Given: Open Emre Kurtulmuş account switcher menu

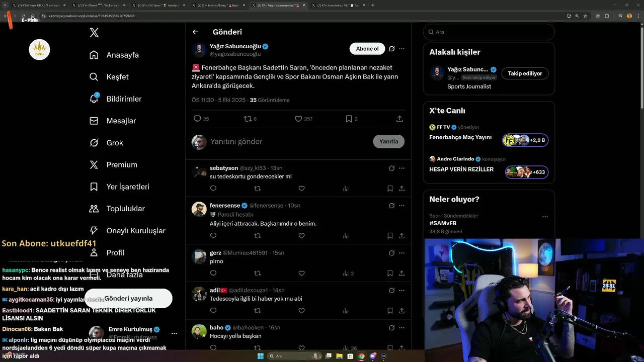Looking at the screenshot, I should pos(174,333).
